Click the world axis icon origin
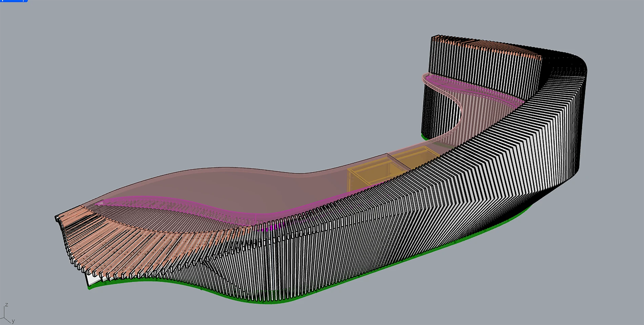Screen dimensions: 644x325 4,318
